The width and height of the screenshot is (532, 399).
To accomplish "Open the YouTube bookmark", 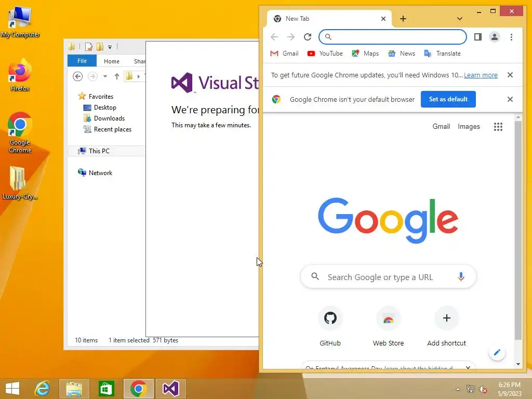I will [325, 54].
